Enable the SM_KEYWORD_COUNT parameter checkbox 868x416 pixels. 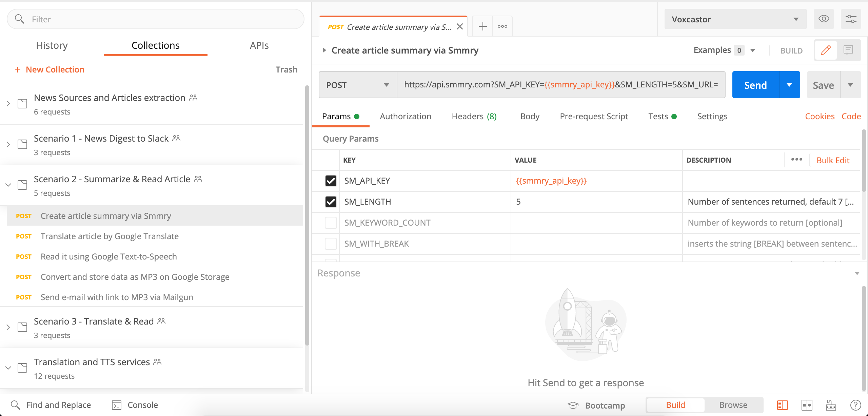pyautogui.click(x=331, y=223)
